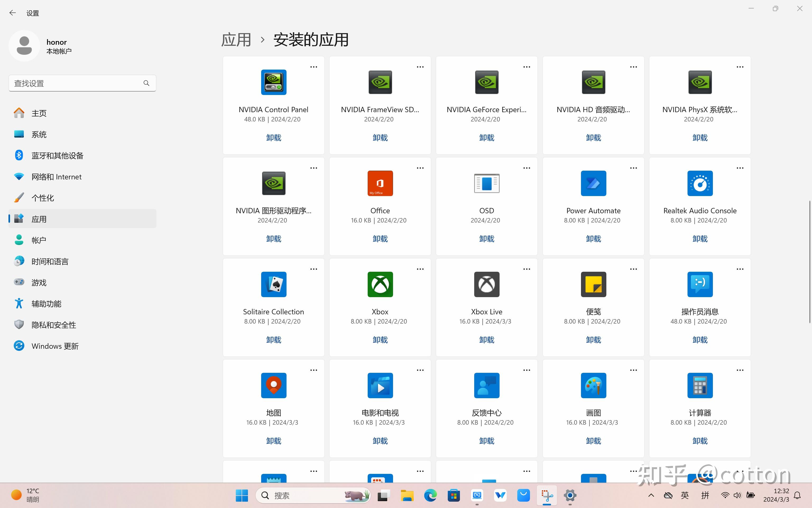Click the 反馈中心 app icon

(x=487, y=385)
